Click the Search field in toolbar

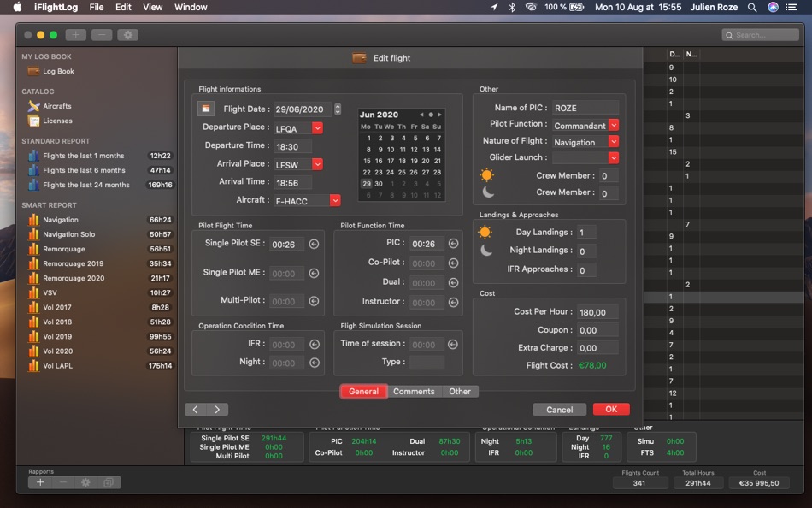click(x=760, y=35)
